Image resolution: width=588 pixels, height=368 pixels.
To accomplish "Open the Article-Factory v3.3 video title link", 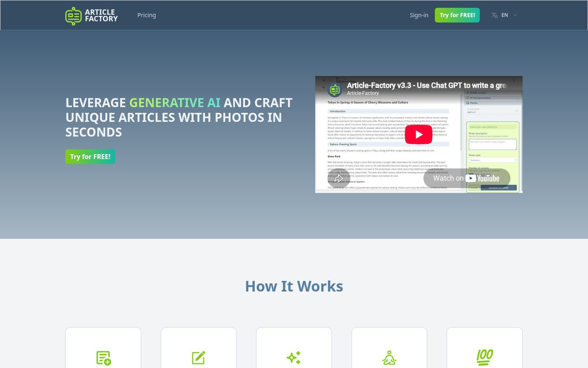I will coord(426,85).
